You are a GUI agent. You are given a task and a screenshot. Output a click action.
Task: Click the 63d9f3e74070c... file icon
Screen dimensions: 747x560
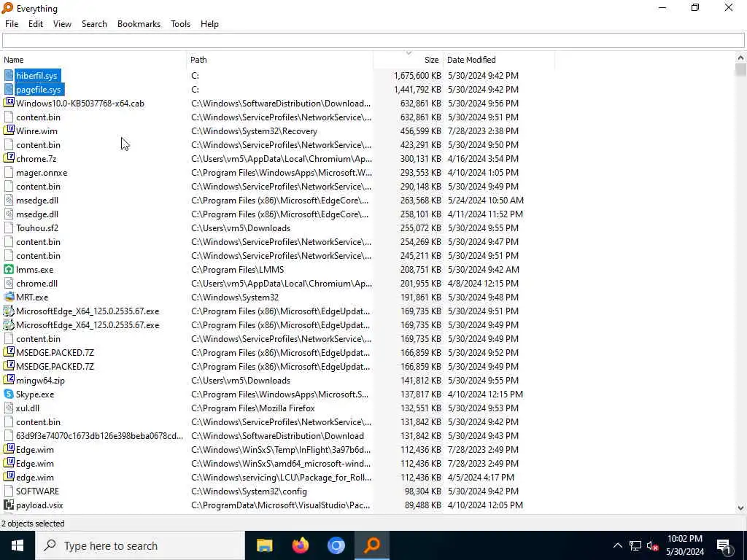click(9, 435)
